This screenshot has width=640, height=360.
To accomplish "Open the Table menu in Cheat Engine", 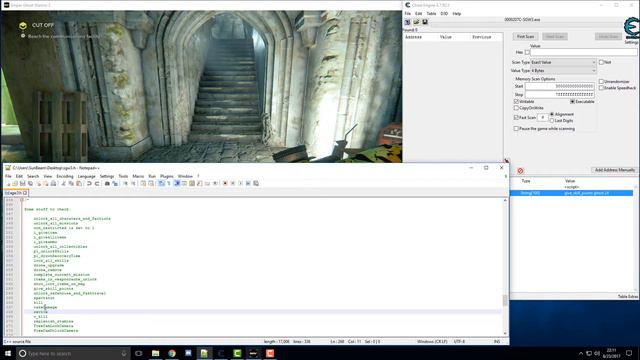I will tap(431, 13).
